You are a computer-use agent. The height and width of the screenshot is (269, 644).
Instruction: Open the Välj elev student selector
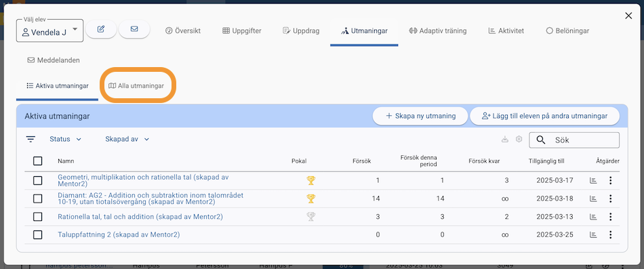(49, 30)
